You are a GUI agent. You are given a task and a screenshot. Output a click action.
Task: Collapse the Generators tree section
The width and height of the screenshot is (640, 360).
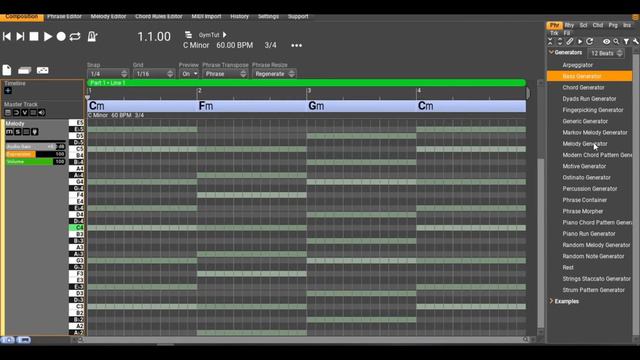tap(551, 52)
